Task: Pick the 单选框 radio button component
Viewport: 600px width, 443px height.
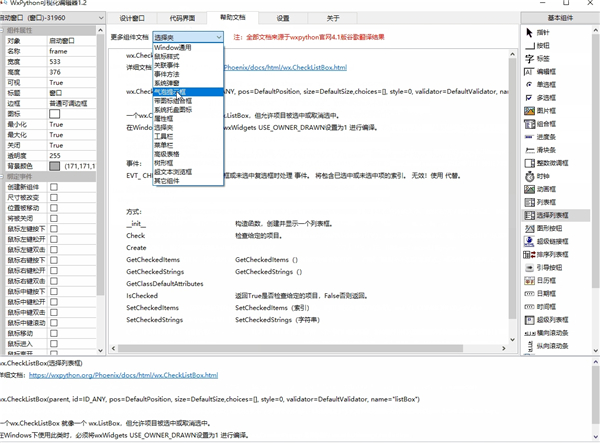Action: (540, 85)
